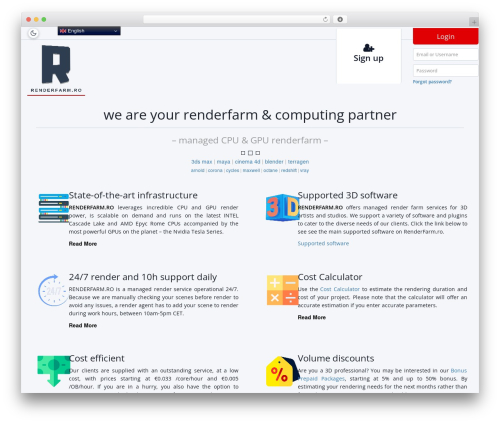Read More under State-of-the-art infrastructure
Screen dimensions: 500x423
coord(83,244)
